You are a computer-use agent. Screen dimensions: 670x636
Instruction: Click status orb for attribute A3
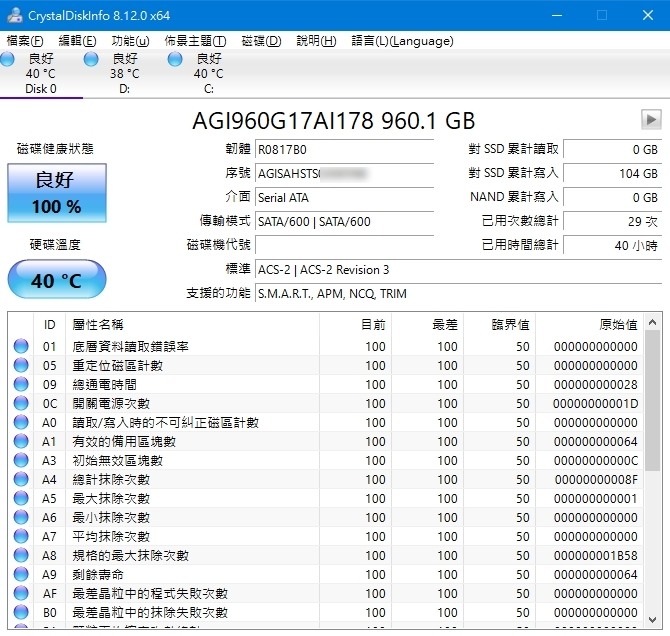[x=21, y=460]
